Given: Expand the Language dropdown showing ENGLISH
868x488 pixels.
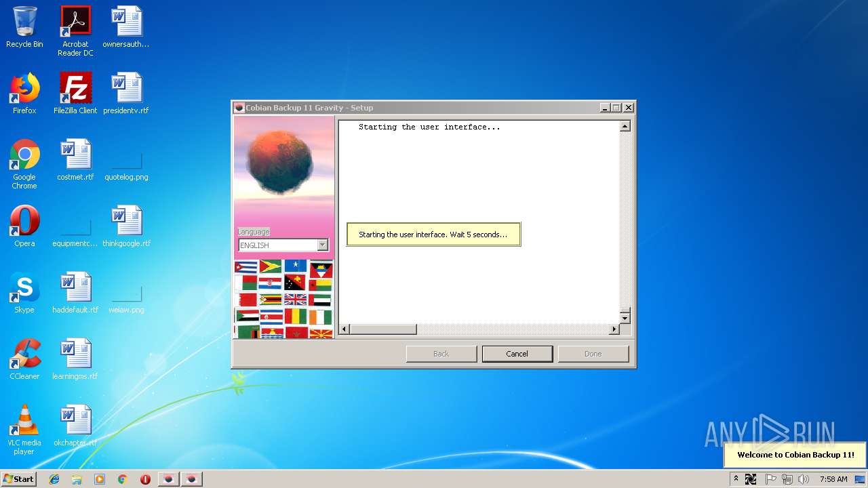Looking at the screenshot, I should [x=323, y=245].
